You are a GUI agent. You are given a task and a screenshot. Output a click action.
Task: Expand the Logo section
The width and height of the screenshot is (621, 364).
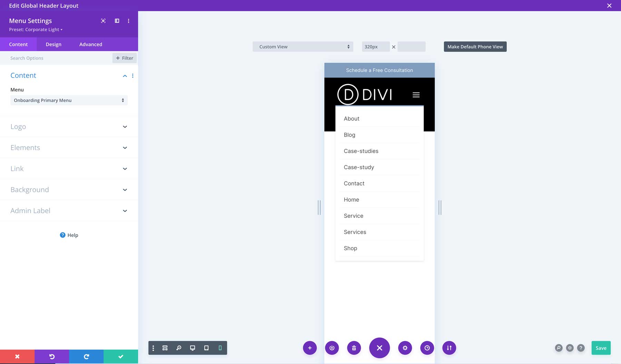point(69,127)
